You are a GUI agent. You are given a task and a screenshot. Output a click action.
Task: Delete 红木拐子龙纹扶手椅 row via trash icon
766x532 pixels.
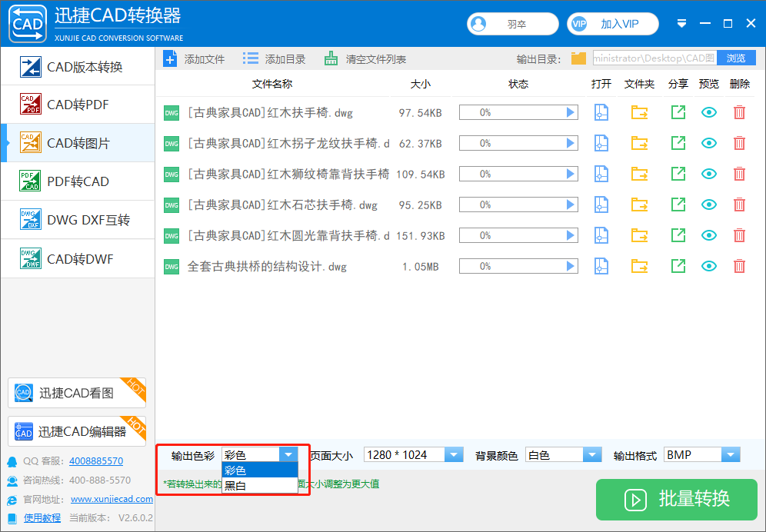point(739,143)
